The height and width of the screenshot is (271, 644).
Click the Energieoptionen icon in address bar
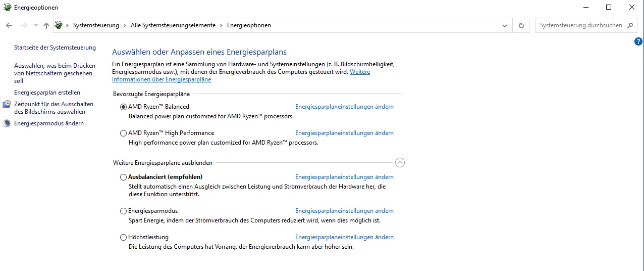(59, 25)
